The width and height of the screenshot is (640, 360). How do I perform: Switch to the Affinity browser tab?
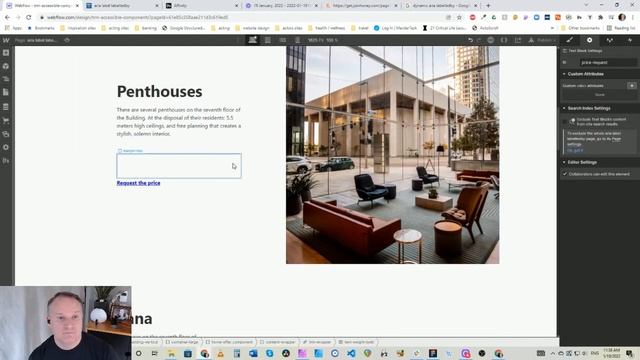(202, 6)
